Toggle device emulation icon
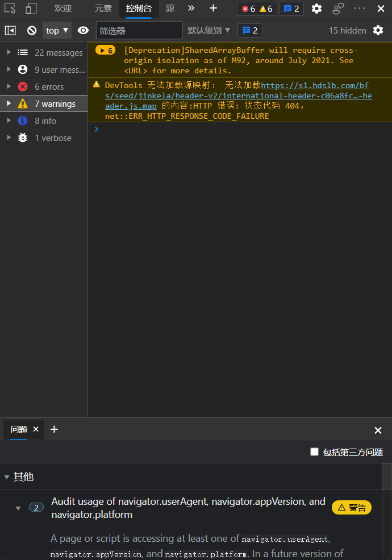Image resolution: width=392 pixels, height=560 pixels. tap(31, 8)
